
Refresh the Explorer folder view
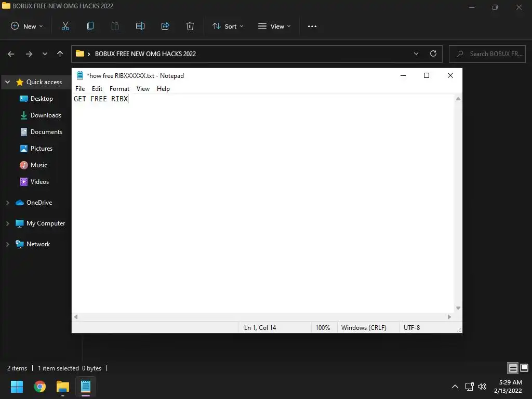(x=433, y=54)
